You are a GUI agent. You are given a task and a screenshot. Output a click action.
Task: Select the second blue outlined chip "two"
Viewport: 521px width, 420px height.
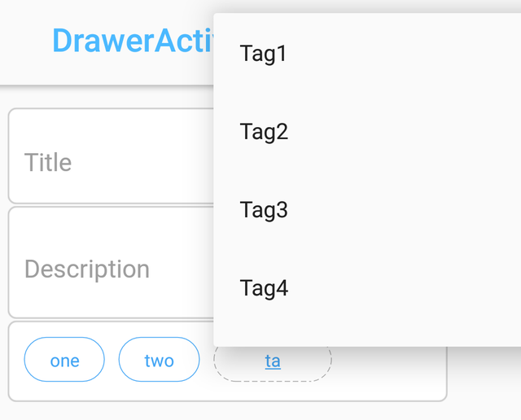[159, 360]
